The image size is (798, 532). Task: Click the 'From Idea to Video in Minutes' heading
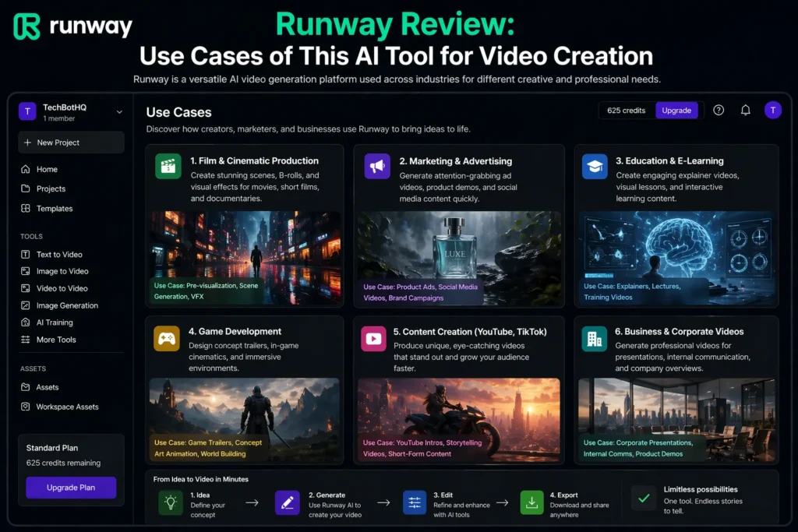[x=201, y=479]
